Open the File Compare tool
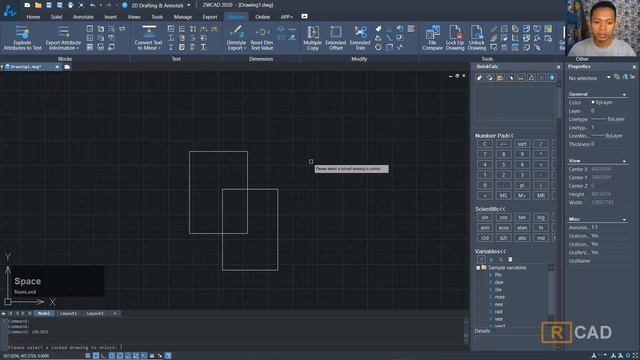 (433, 38)
